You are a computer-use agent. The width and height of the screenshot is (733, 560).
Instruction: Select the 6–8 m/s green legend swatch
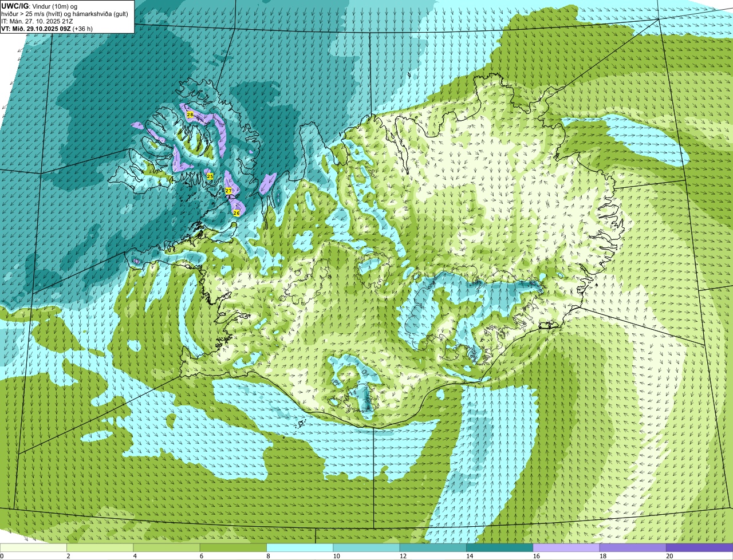coord(233,547)
